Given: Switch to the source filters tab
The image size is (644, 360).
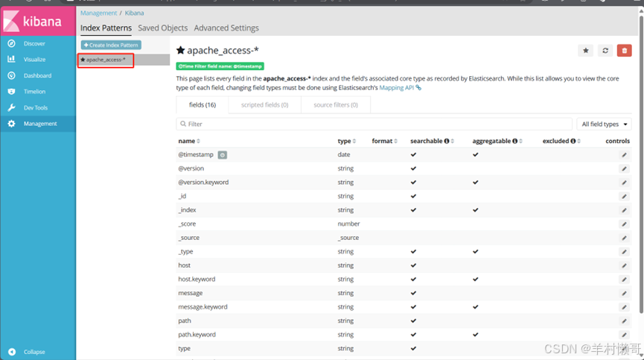Looking at the screenshot, I should [x=335, y=105].
